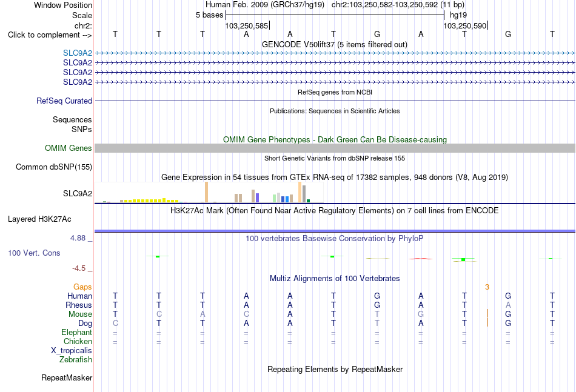Click the 'RefSeq genes from NCBI' track title

(335, 92)
